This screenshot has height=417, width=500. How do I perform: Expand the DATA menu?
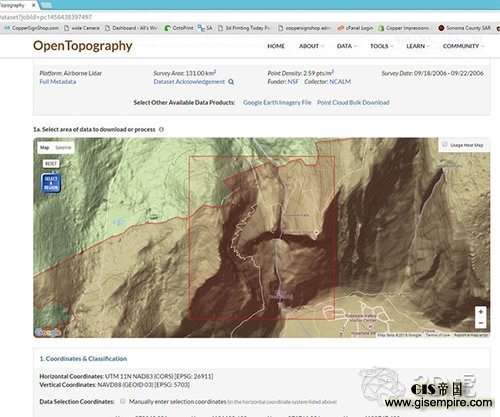coord(346,46)
